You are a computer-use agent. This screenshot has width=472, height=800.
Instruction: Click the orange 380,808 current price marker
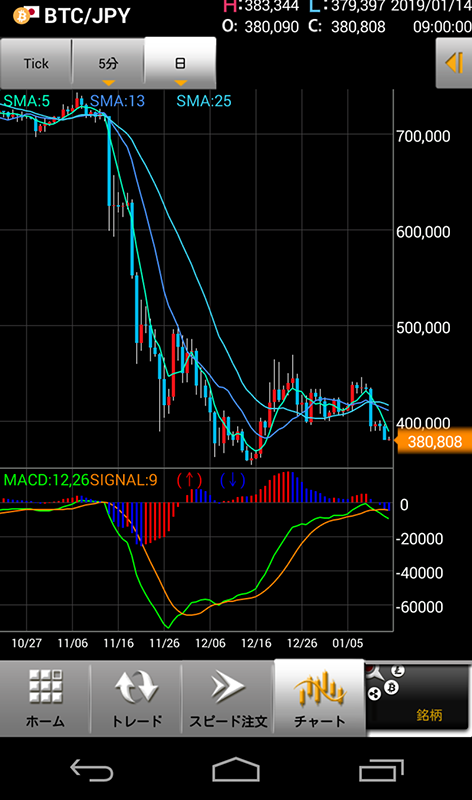pyautogui.click(x=434, y=441)
